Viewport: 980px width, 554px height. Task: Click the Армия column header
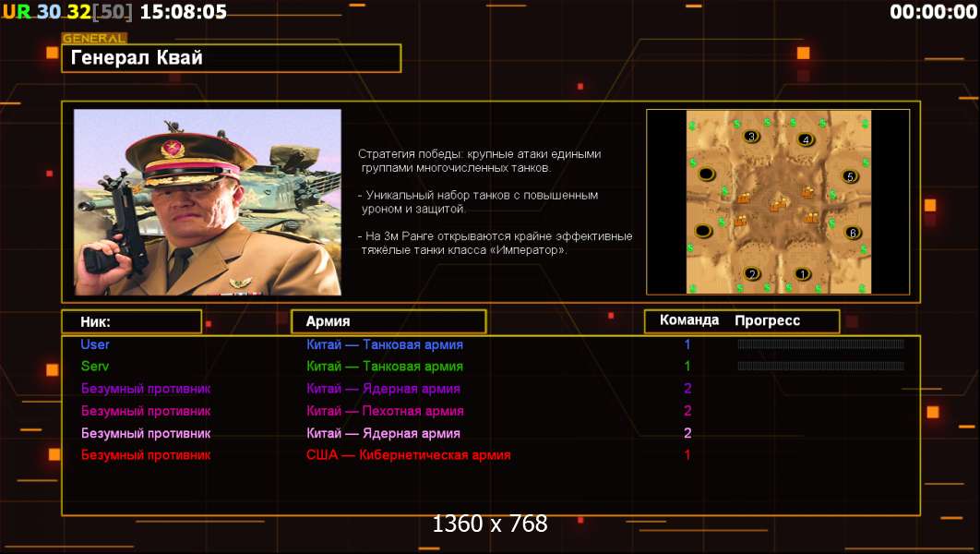pyautogui.click(x=388, y=321)
